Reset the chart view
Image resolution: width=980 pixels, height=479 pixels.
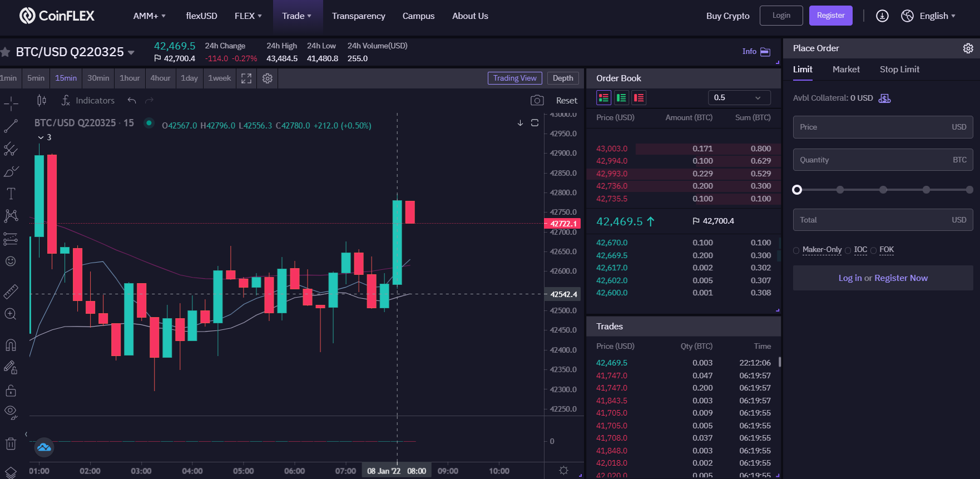tap(567, 101)
